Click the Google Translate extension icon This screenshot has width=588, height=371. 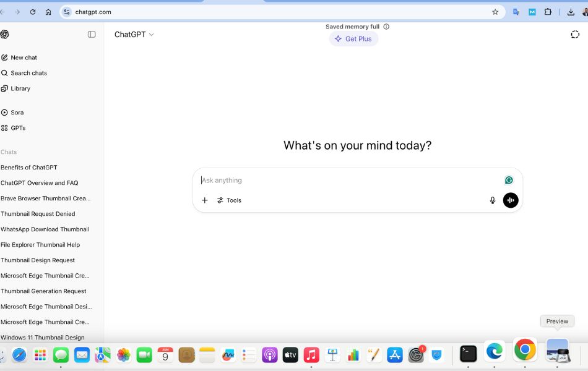(x=516, y=12)
